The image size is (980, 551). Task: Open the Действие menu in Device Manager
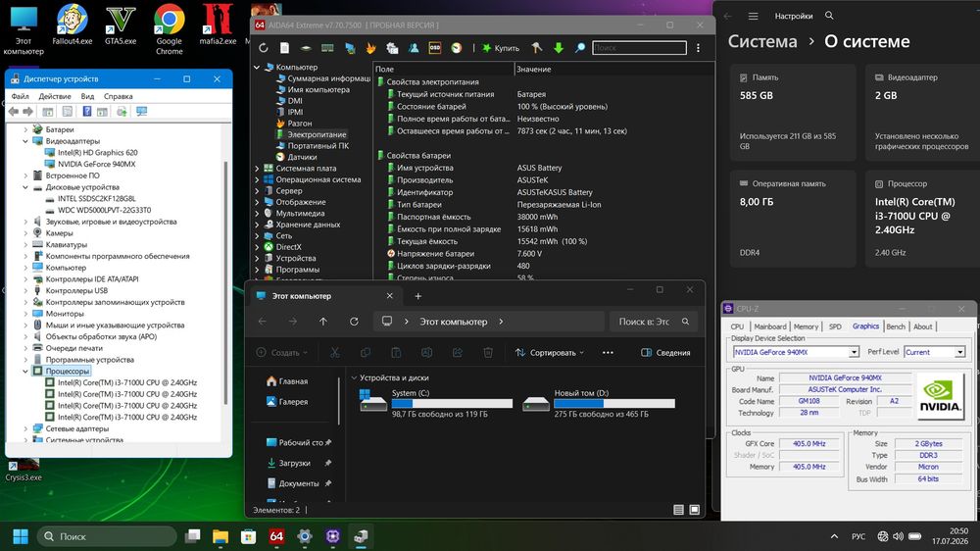(54, 96)
